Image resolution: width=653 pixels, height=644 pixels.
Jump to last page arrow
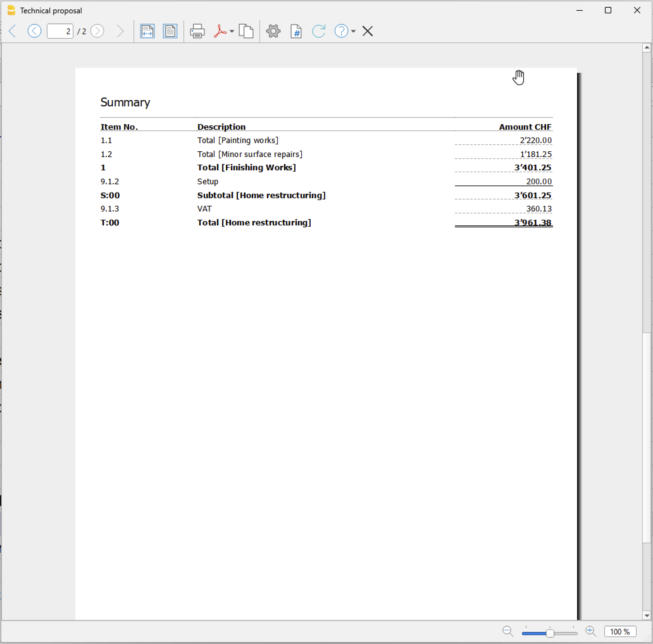(x=120, y=31)
